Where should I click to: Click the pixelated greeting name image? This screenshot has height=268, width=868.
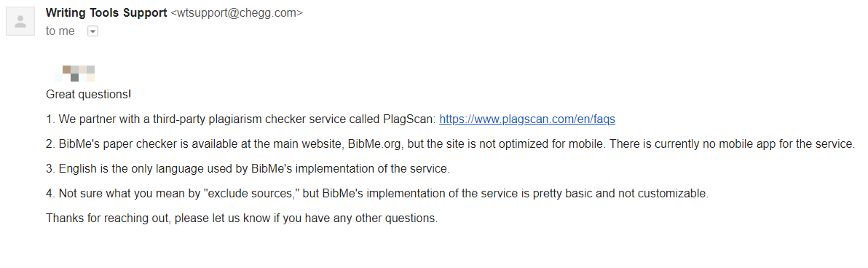point(75,73)
